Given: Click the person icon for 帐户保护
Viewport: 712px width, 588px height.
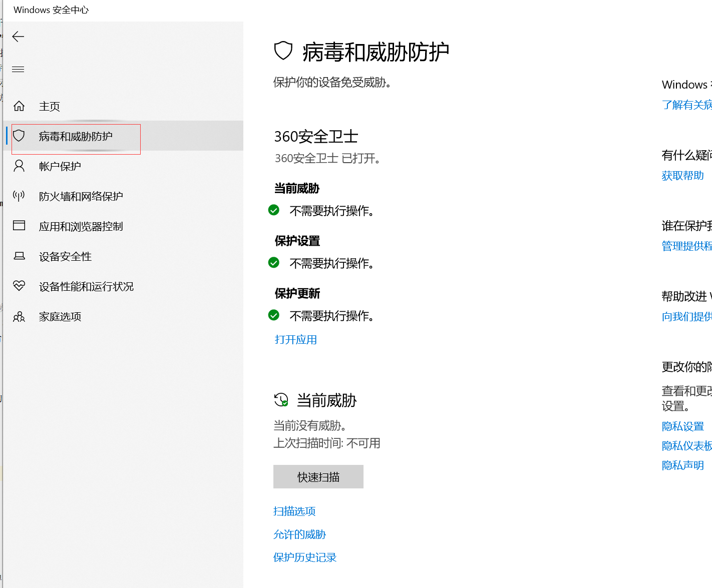Looking at the screenshot, I should (x=19, y=166).
